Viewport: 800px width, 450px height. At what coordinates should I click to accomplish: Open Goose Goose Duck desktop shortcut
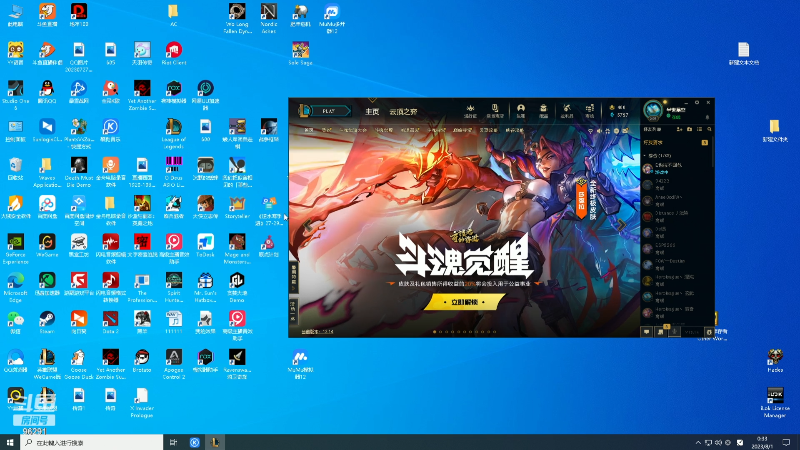79,364
